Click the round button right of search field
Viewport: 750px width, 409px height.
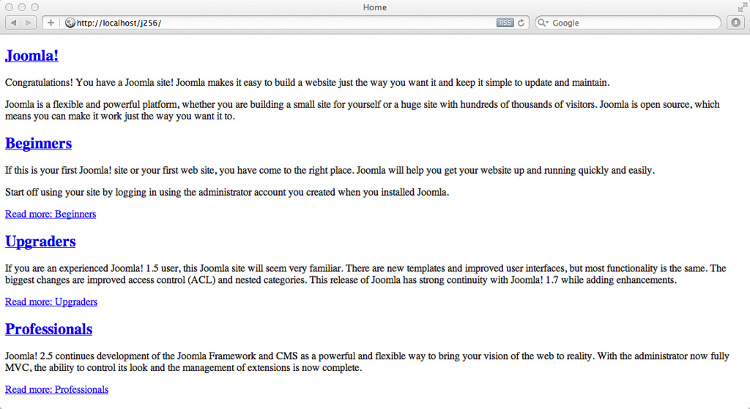pyautogui.click(x=735, y=22)
